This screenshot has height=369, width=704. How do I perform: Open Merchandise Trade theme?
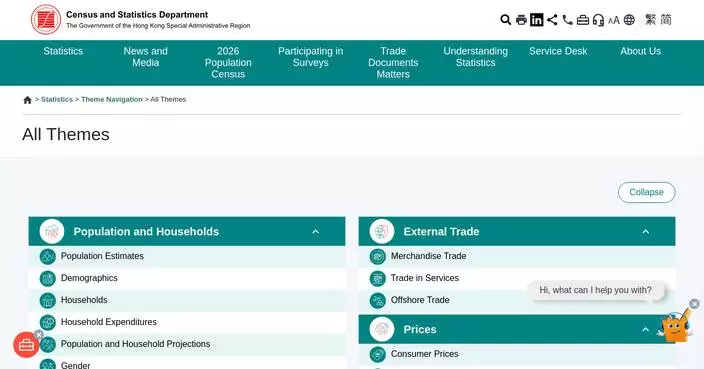pos(428,256)
